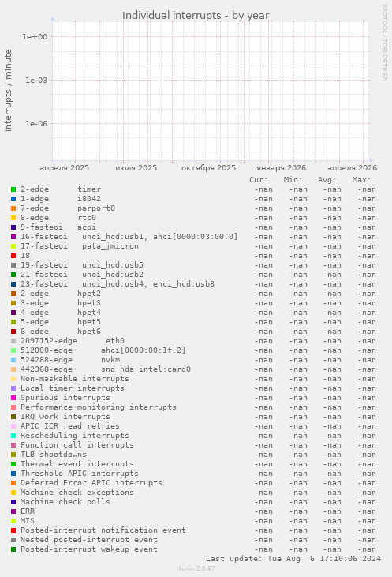Click the yellow rtc0 legend swatch
Screen dimensions: 392x577
coord(13,218)
